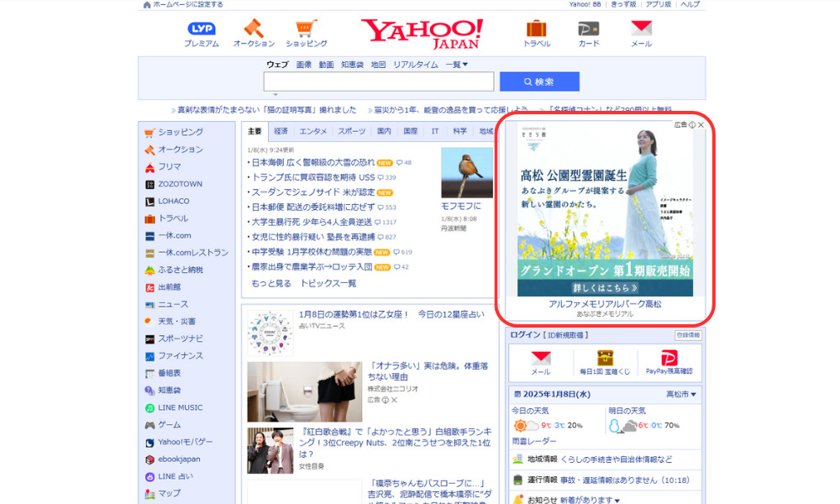Switch to the 経済 news tab
Screen dimensions: 840x504
[x=281, y=131]
